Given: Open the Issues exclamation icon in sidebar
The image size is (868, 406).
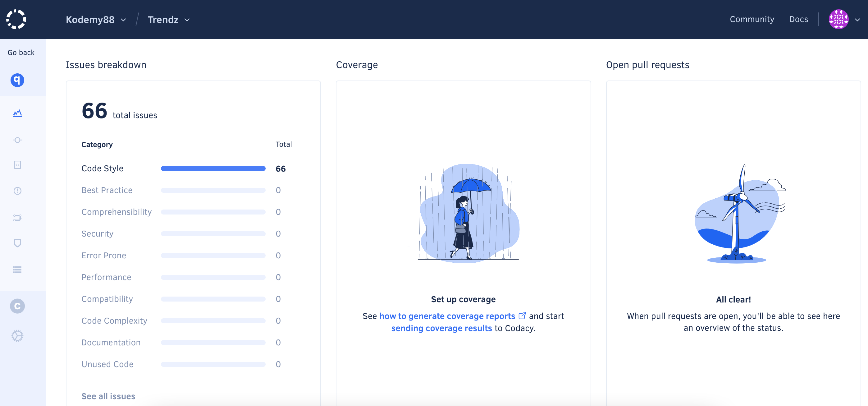Looking at the screenshot, I should 17,191.
